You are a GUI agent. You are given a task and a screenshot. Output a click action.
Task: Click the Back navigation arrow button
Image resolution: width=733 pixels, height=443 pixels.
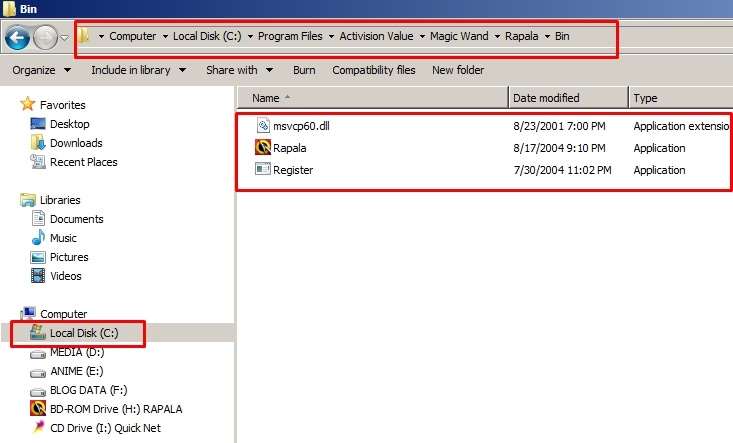pos(17,38)
